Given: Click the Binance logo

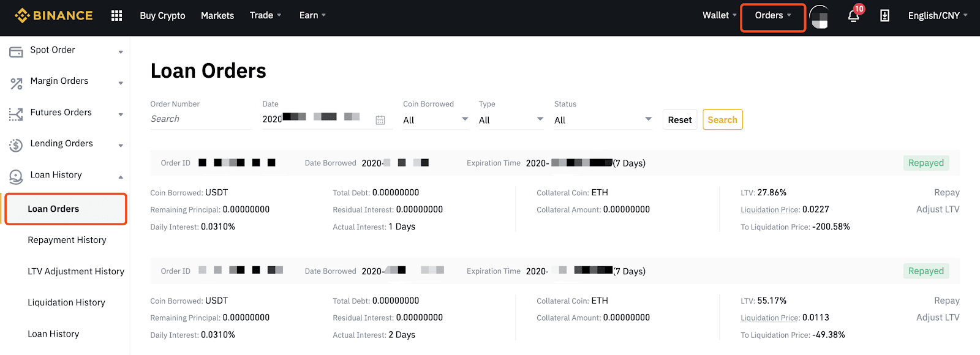Looking at the screenshot, I should [x=54, y=15].
